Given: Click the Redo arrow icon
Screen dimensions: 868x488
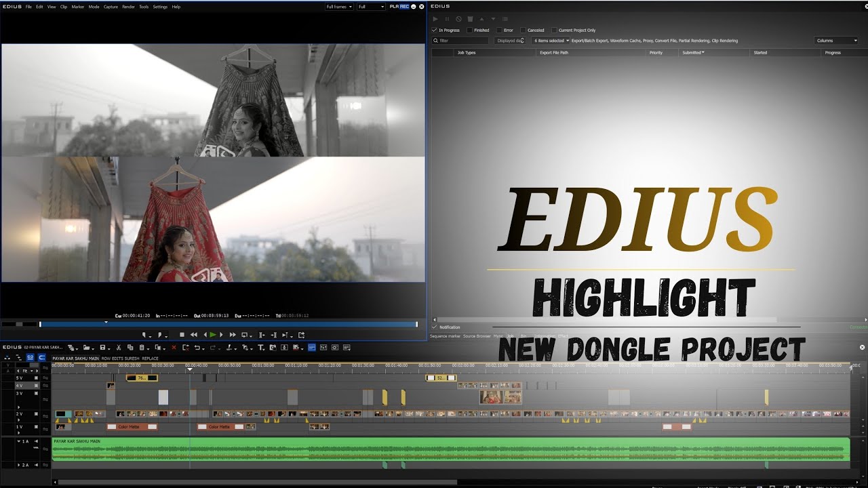Looking at the screenshot, I should click(x=213, y=348).
